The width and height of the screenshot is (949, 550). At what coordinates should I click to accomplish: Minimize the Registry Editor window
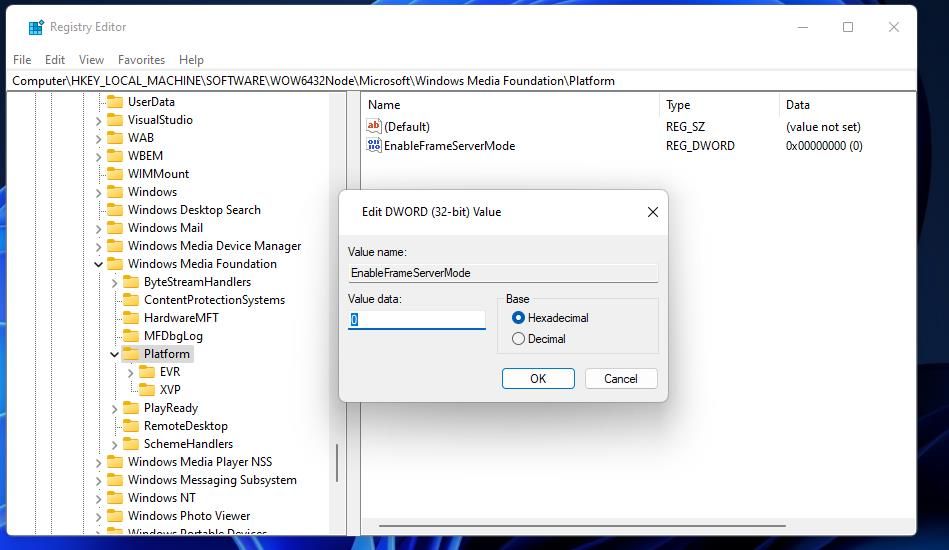[803, 27]
